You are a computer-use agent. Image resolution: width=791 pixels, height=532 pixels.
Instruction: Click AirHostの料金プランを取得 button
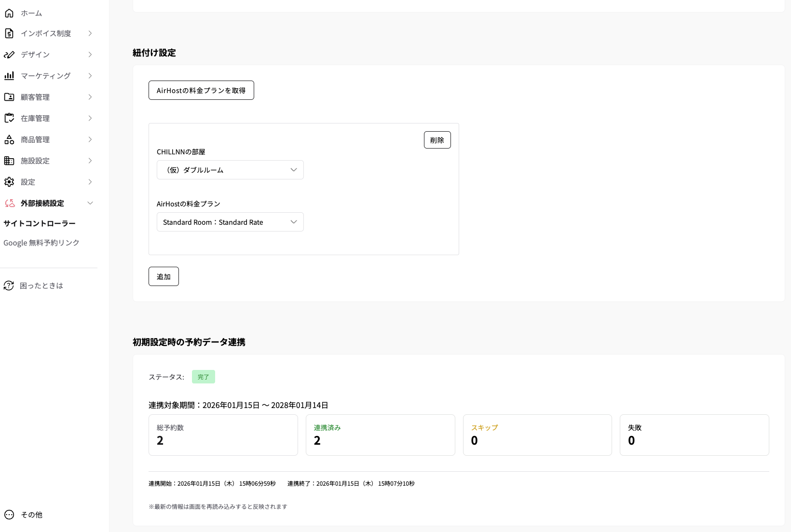point(201,90)
